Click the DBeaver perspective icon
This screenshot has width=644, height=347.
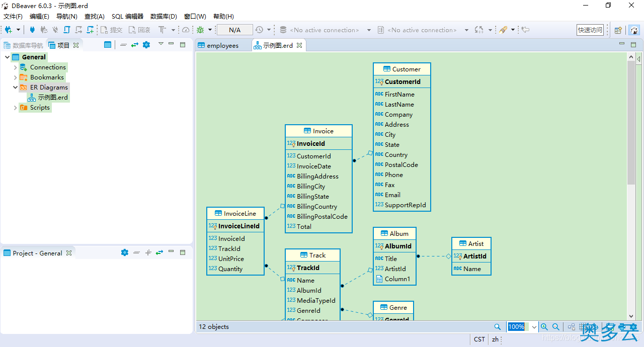click(x=634, y=30)
